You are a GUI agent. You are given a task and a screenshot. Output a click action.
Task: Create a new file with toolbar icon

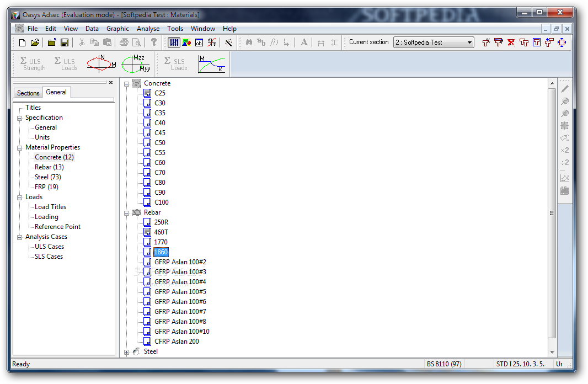pyautogui.click(x=22, y=42)
